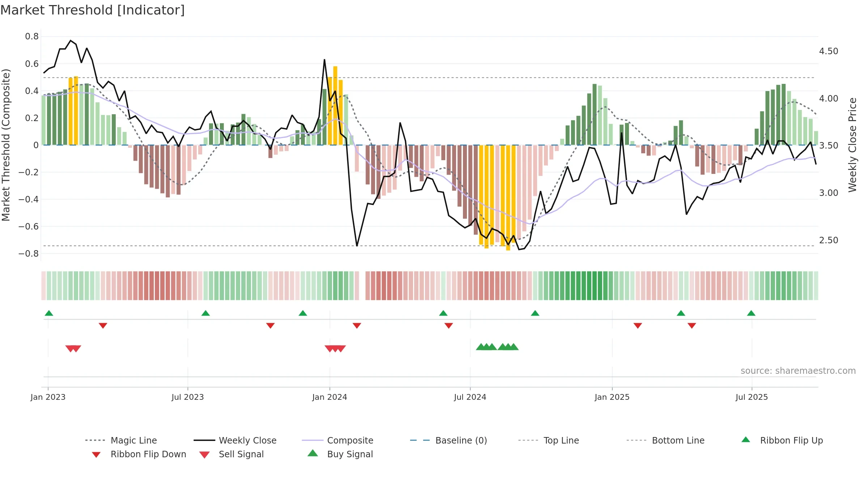The width and height of the screenshot is (868, 488).
Task: Toggle the Bottom Line legend entry
Action: 665,440
